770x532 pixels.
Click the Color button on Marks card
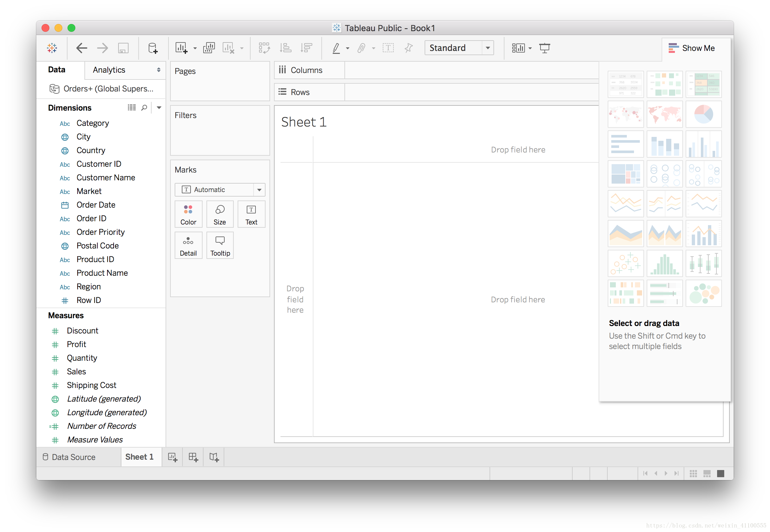pyautogui.click(x=188, y=215)
